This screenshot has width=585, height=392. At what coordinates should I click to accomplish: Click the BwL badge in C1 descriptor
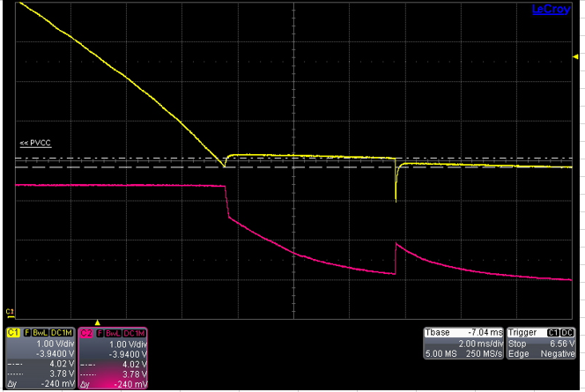[x=40, y=332]
